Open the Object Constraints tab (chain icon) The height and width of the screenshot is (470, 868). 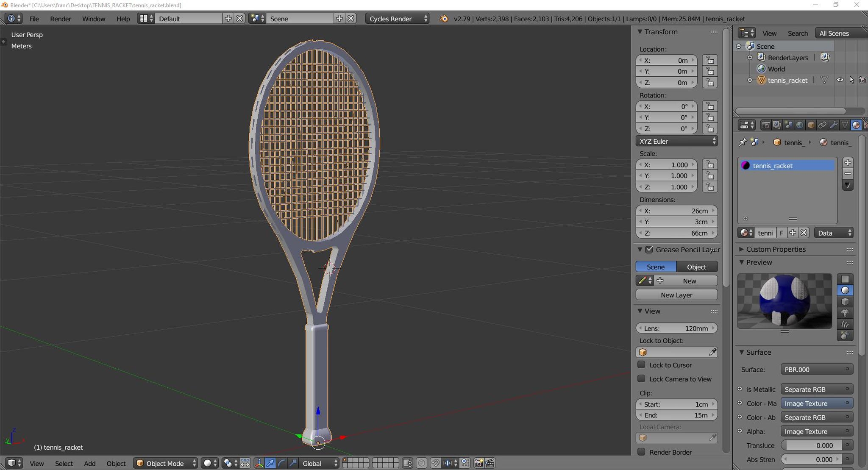tap(822, 125)
